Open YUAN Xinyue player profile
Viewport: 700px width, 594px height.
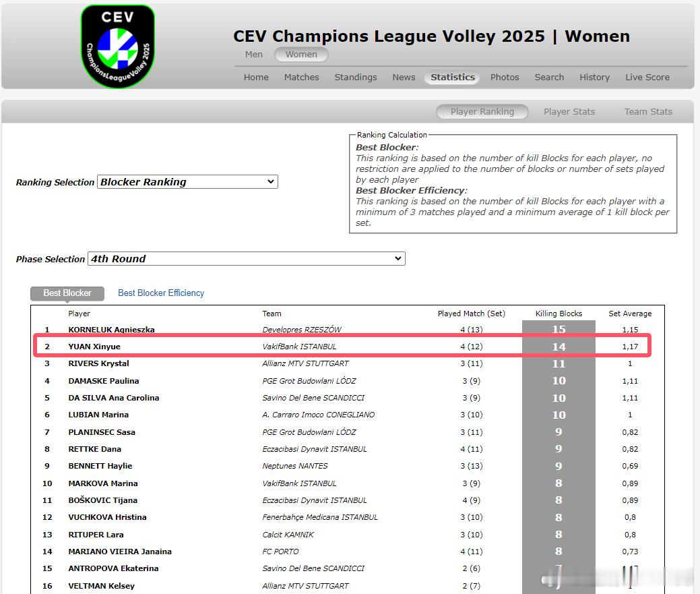(94, 347)
